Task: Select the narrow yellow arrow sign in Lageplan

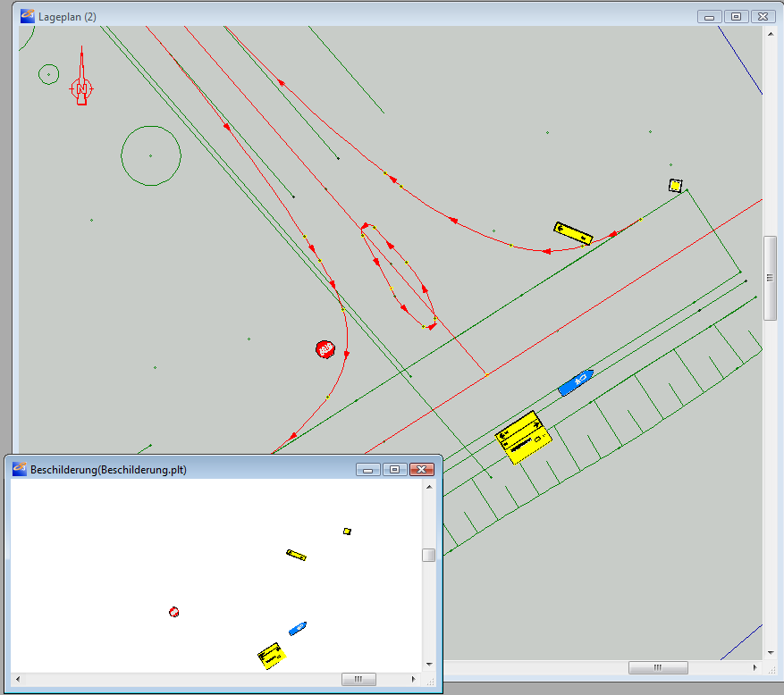Action: [x=573, y=233]
